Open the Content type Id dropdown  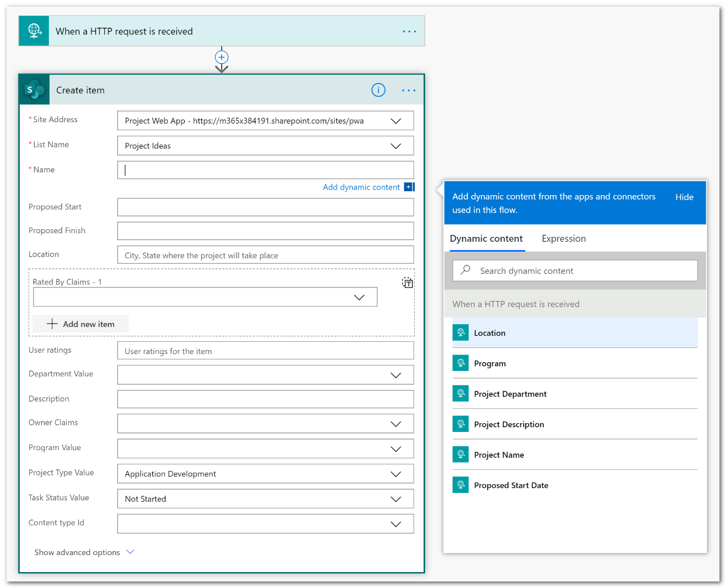pyautogui.click(x=396, y=524)
